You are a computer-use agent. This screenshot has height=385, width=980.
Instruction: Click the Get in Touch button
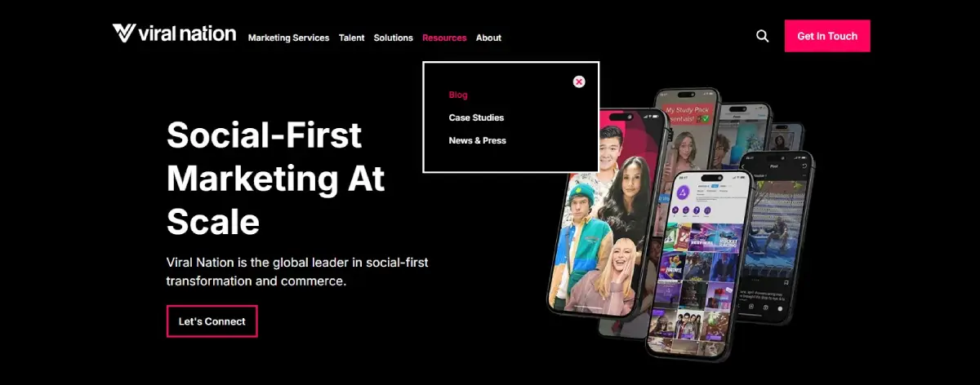pyautogui.click(x=827, y=36)
